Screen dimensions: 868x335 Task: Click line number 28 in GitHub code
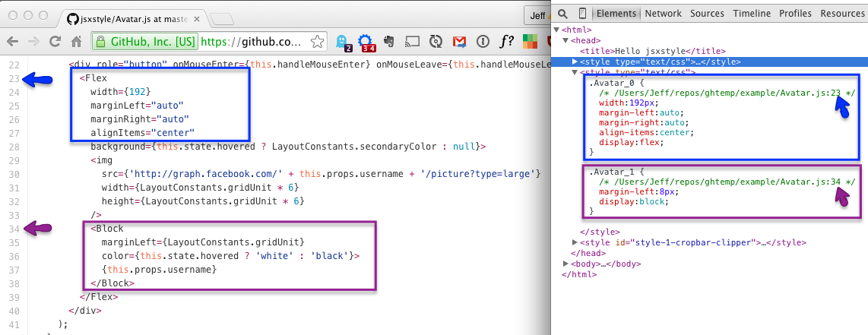(x=14, y=147)
